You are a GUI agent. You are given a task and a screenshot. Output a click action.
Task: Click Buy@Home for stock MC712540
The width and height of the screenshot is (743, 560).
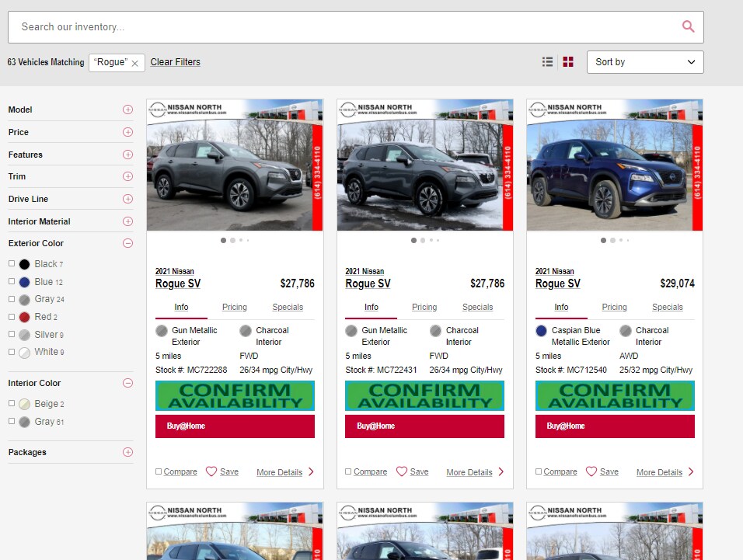615,426
